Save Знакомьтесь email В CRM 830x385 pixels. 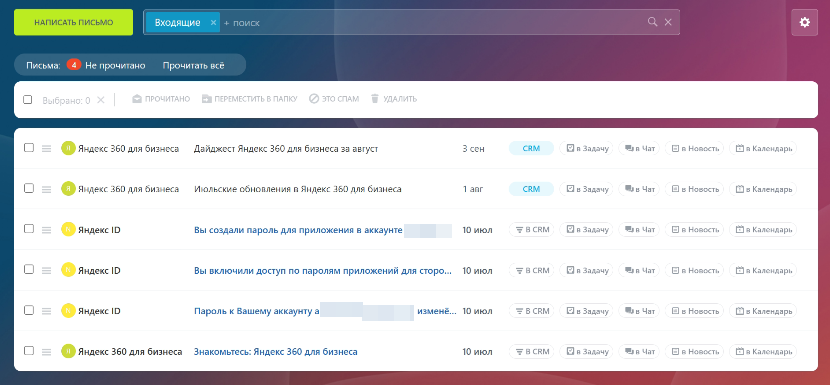(531, 352)
